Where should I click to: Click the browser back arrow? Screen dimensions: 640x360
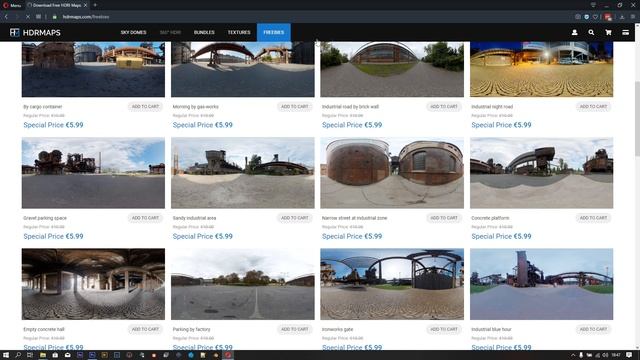point(6,17)
